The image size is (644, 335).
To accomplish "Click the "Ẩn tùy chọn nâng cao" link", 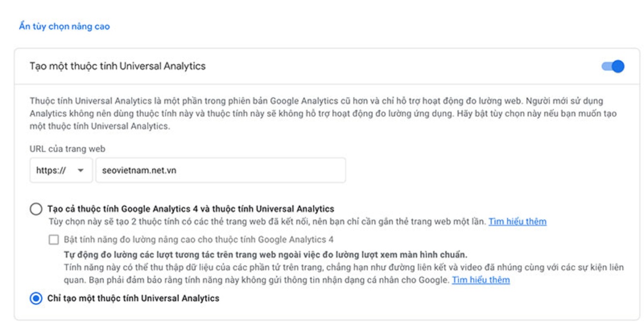I will [64, 26].
